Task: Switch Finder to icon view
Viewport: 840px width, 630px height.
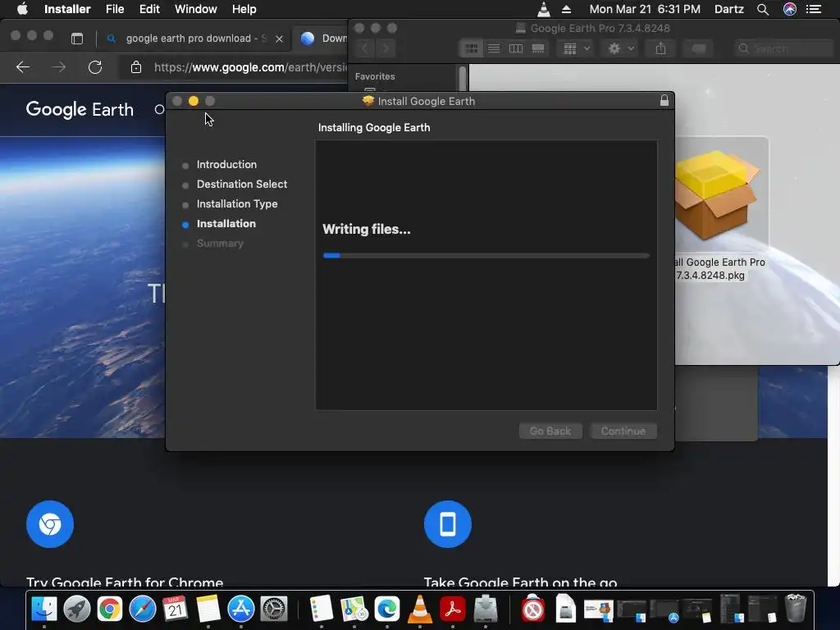Action: [472, 48]
